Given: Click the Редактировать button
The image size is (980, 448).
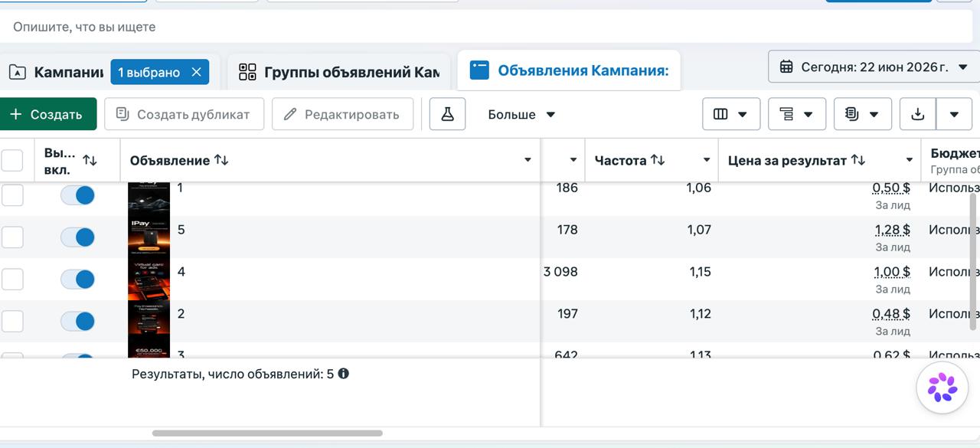Looking at the screenshot, I should pos(342,114).
